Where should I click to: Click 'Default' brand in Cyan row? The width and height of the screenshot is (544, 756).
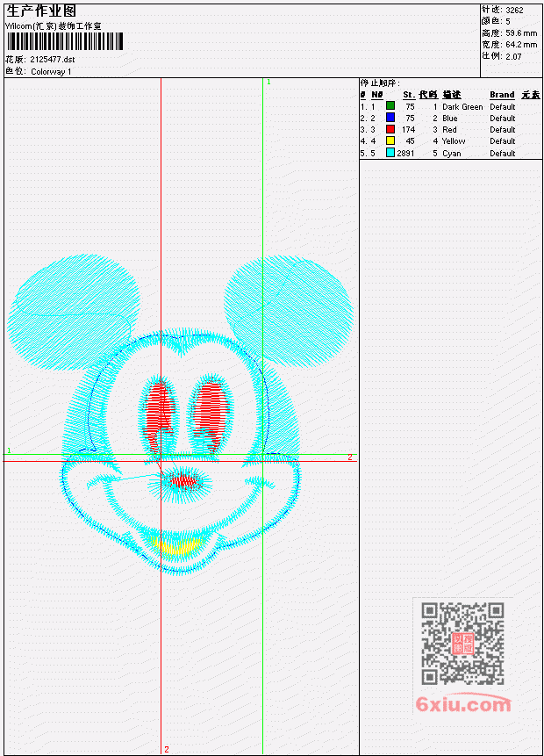click(503, 154)
